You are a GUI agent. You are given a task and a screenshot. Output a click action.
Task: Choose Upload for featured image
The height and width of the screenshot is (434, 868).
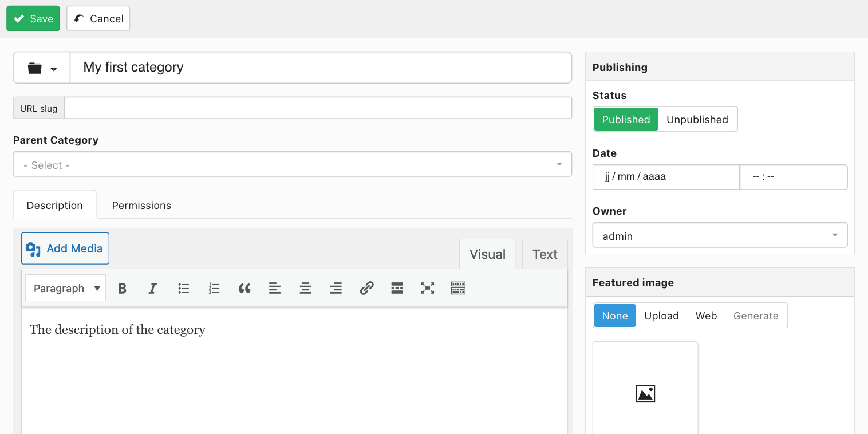coord(661,315)
